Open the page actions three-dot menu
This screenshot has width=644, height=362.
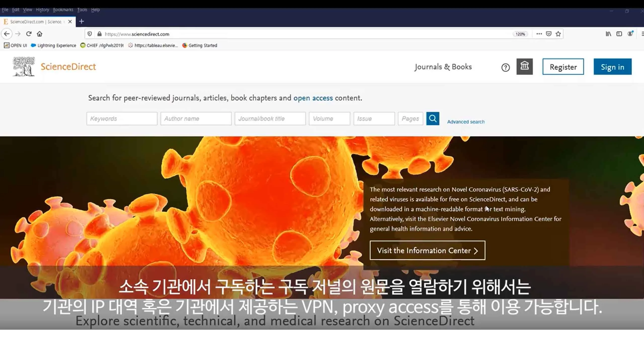tap(539, 34)
